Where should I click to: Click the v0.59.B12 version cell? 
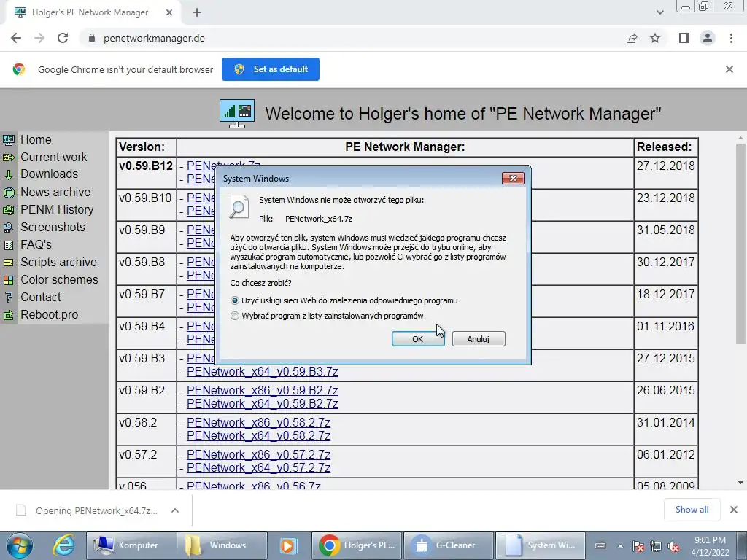click(146, 172)
